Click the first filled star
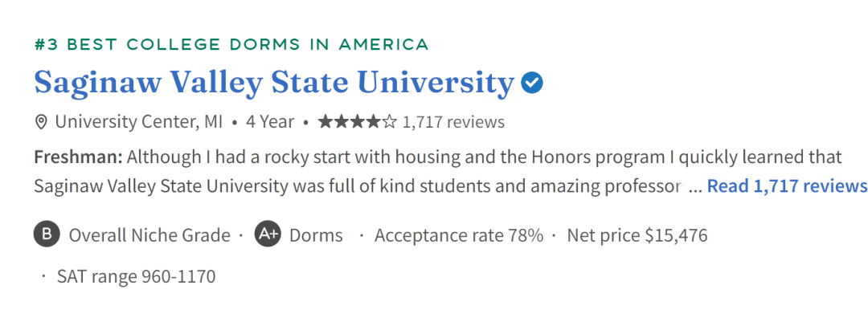 coord(325,122)
